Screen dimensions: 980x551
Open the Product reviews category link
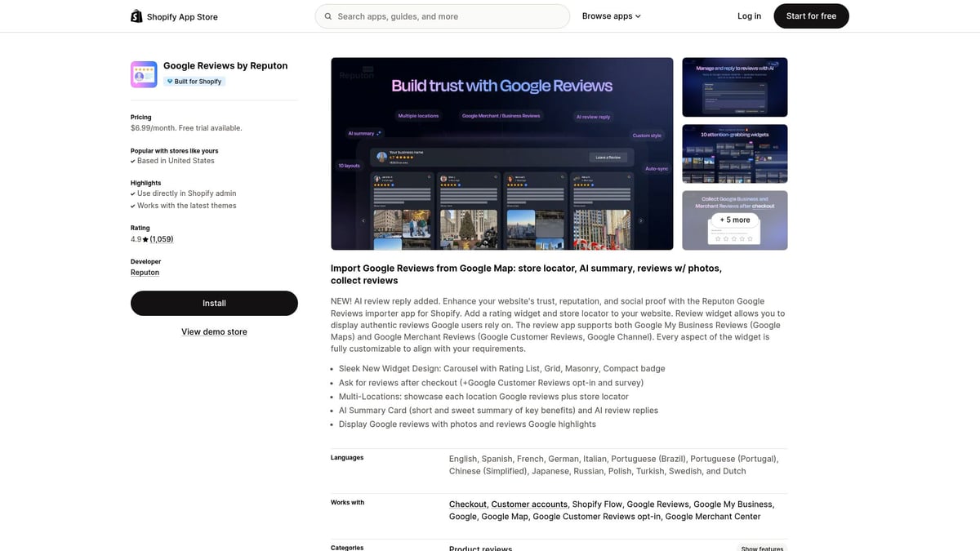[480, 549]
